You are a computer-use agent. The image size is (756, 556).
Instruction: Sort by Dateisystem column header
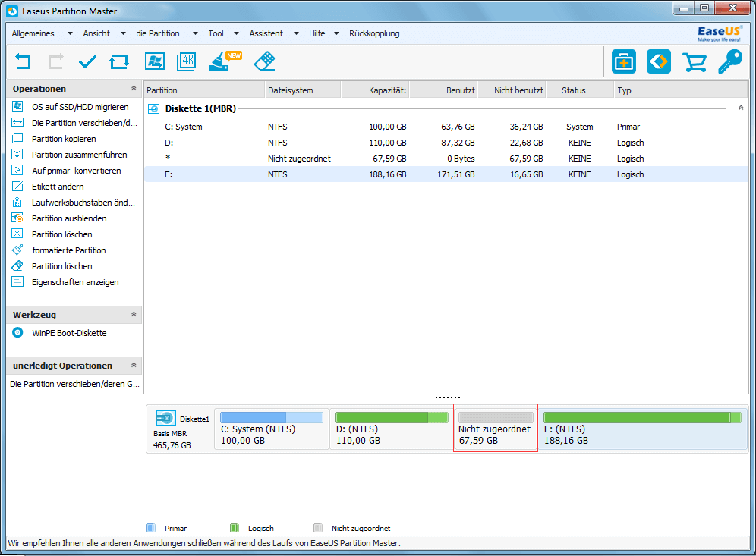[303, 90]
